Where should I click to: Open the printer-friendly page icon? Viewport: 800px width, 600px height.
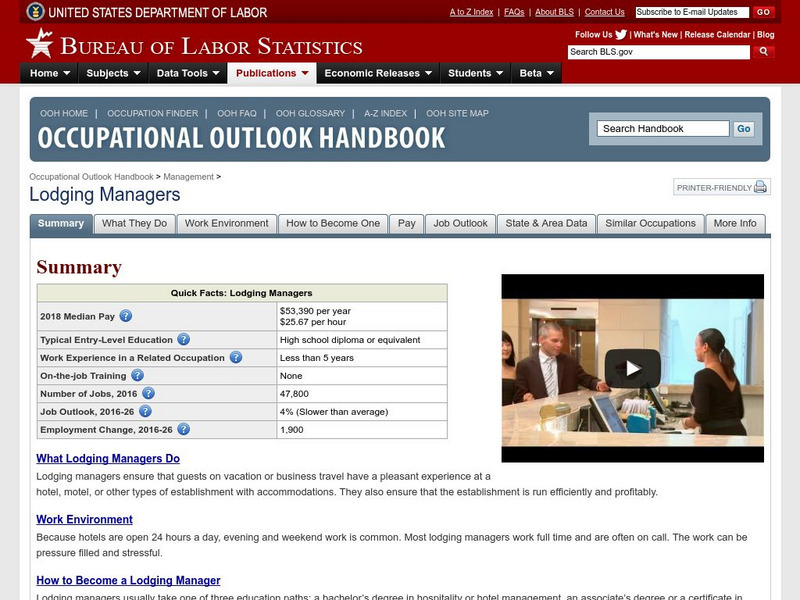pos(759,187)
